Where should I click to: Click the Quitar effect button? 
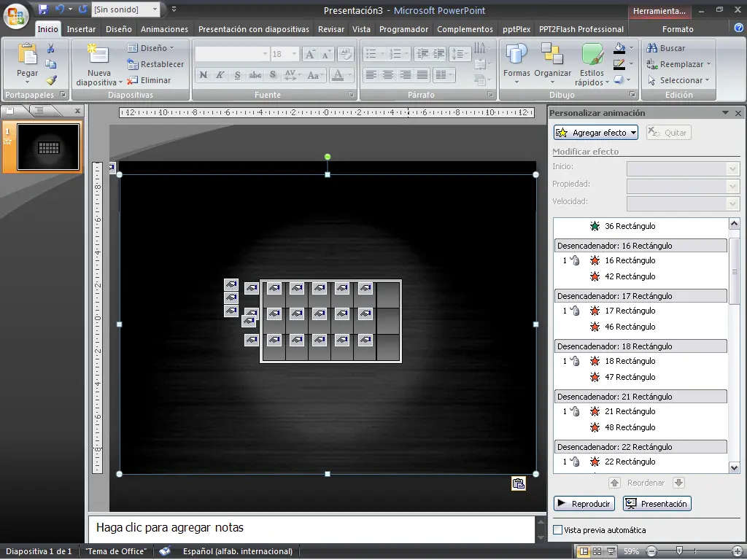668,133
